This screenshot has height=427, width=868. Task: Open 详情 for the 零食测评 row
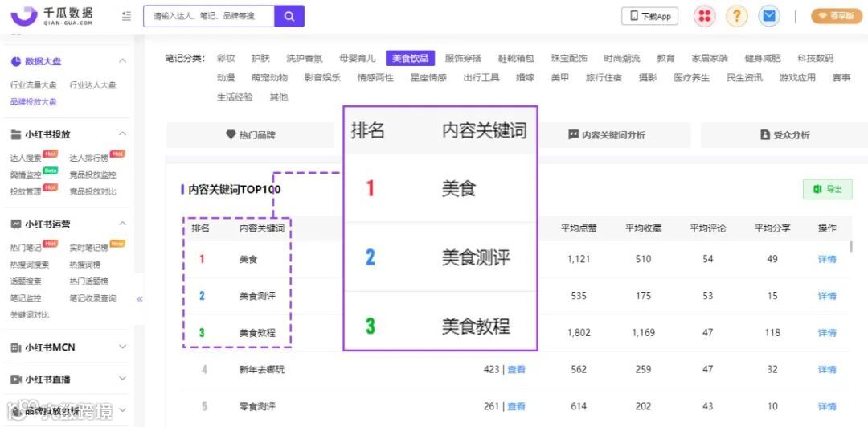(827, 407)
